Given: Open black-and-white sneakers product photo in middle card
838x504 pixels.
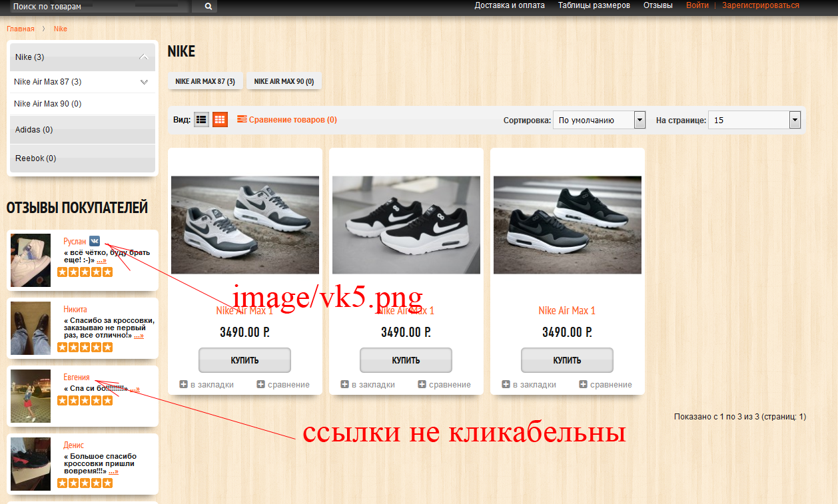Looking at the screenshot, I should (x=406, y=225).
